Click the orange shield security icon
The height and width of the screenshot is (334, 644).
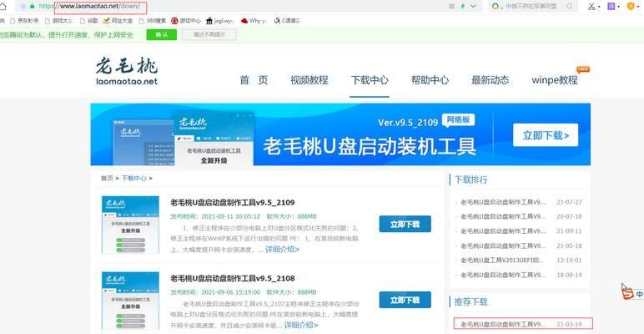pos(631,6)
